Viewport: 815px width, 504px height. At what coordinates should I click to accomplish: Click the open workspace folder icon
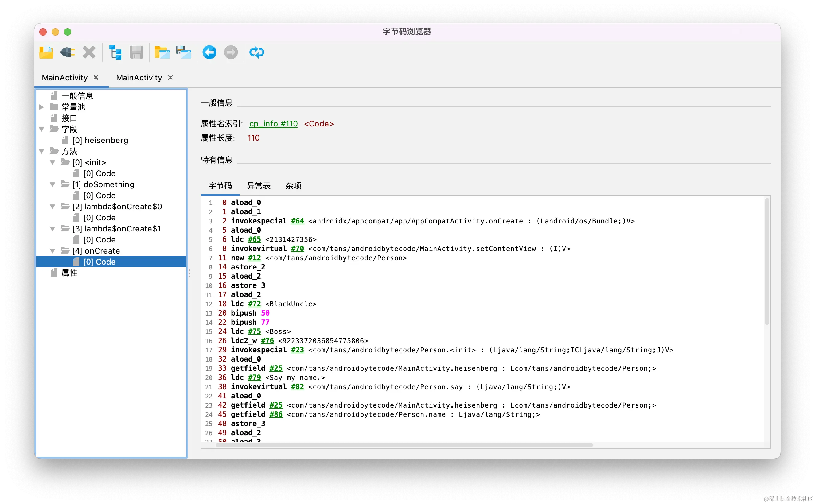(x=162, y=52)
